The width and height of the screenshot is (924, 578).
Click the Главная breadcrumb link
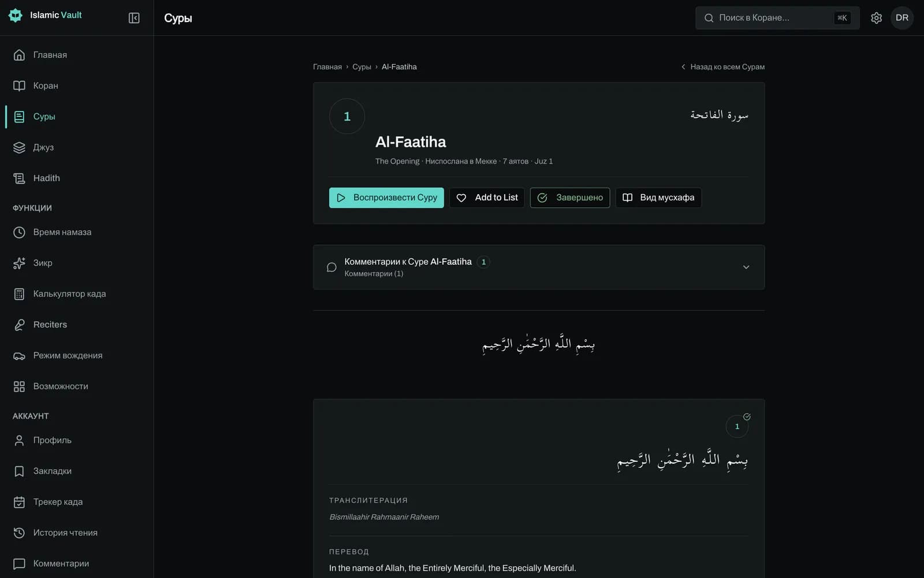tap(327, 67)
